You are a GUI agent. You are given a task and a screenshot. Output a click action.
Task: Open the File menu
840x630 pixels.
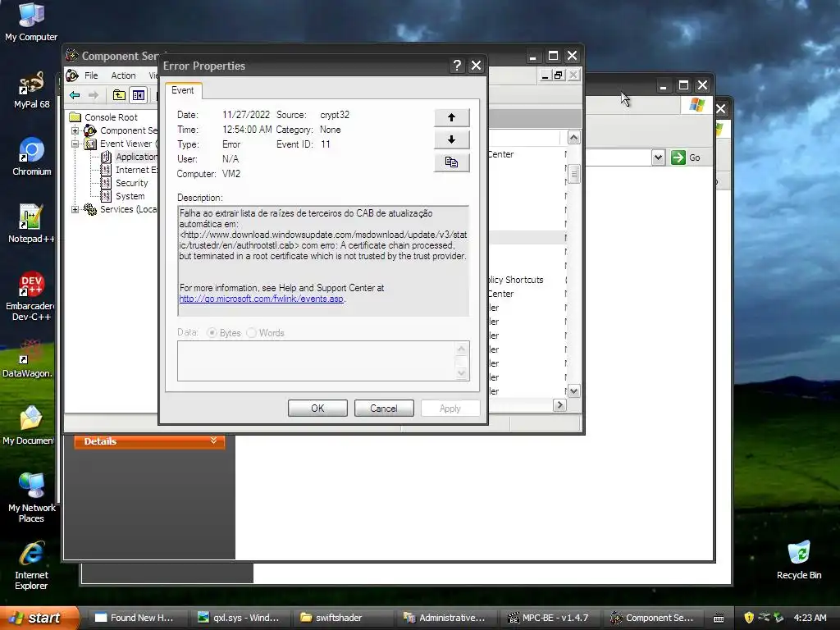[91, 75]
